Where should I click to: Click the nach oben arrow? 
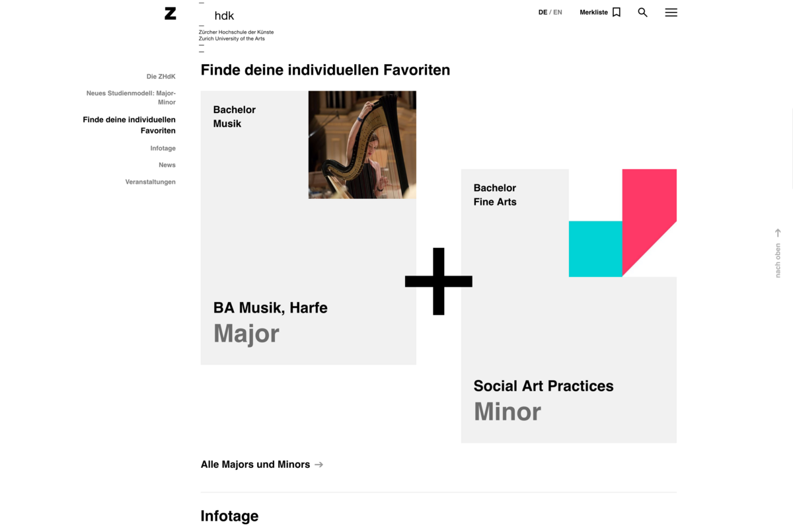click(x=778, y=233)
